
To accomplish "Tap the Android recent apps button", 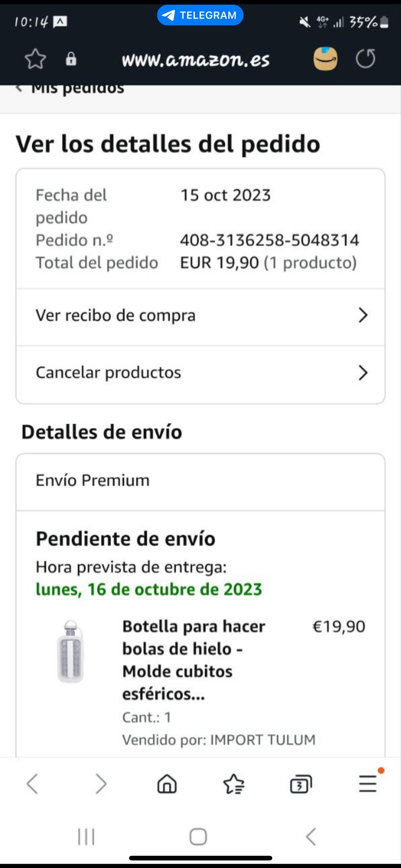I will point(86,837).
